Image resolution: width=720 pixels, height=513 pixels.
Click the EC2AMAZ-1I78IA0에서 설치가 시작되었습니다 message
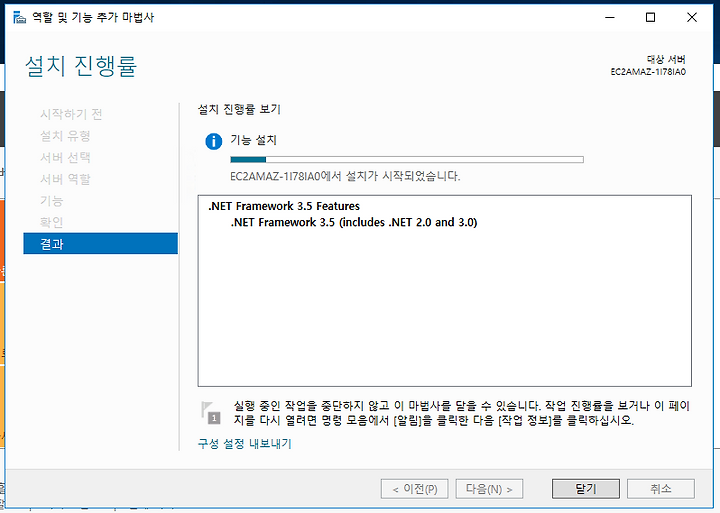345,176
